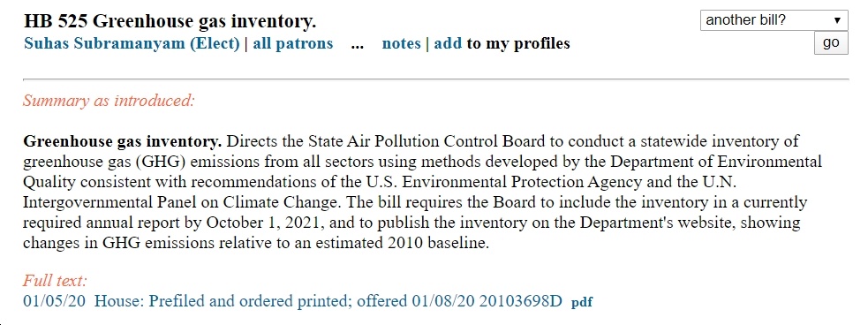Click the 'to my profiles' text
This screenshot has width=868, height=325.
coord(518,43)
